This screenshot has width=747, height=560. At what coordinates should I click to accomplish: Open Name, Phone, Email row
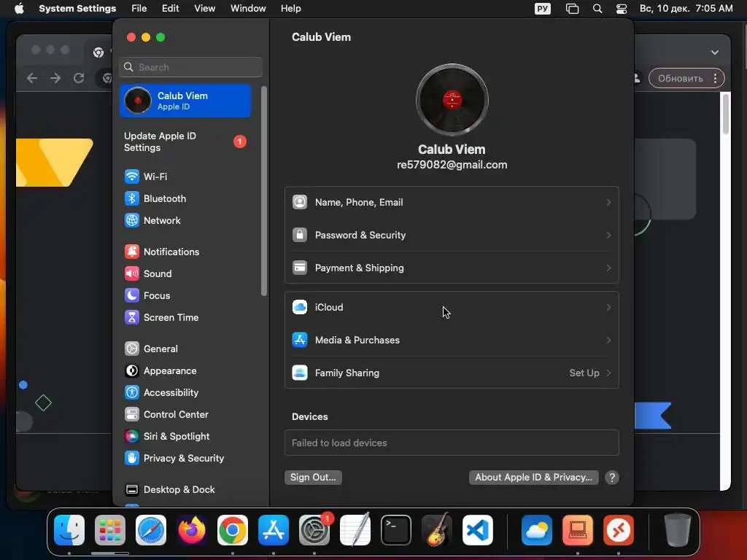pos(452,203)
